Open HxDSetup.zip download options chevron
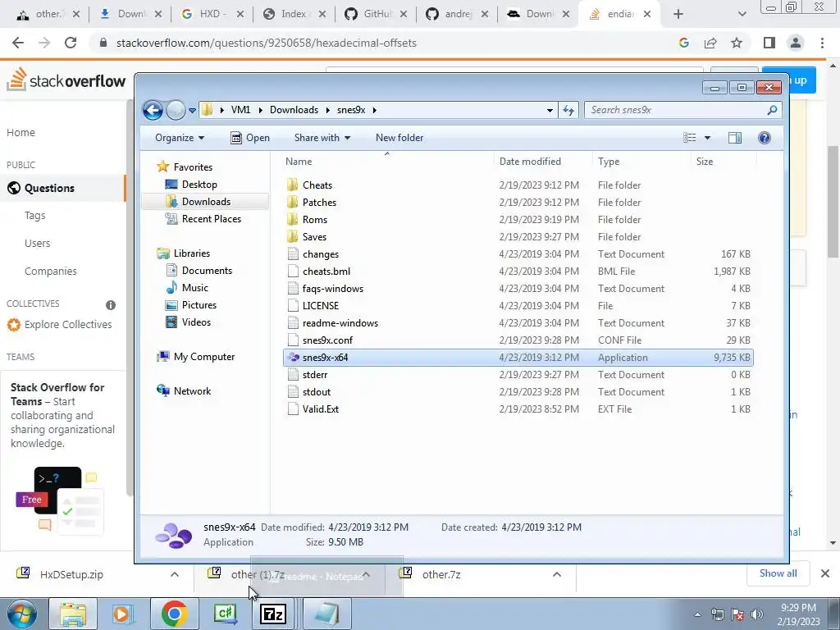The height and width of the screenshot is (630, 840). (175, 574)
